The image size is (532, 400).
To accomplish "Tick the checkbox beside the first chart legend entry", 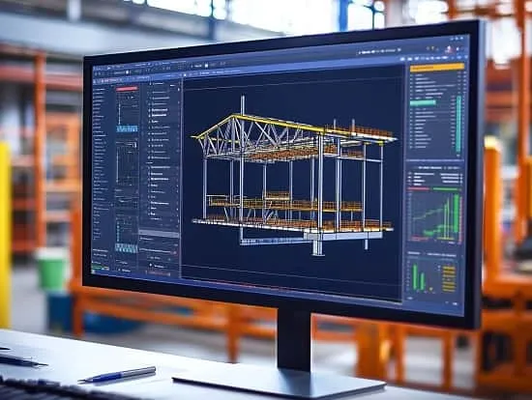I will point(409,174).
